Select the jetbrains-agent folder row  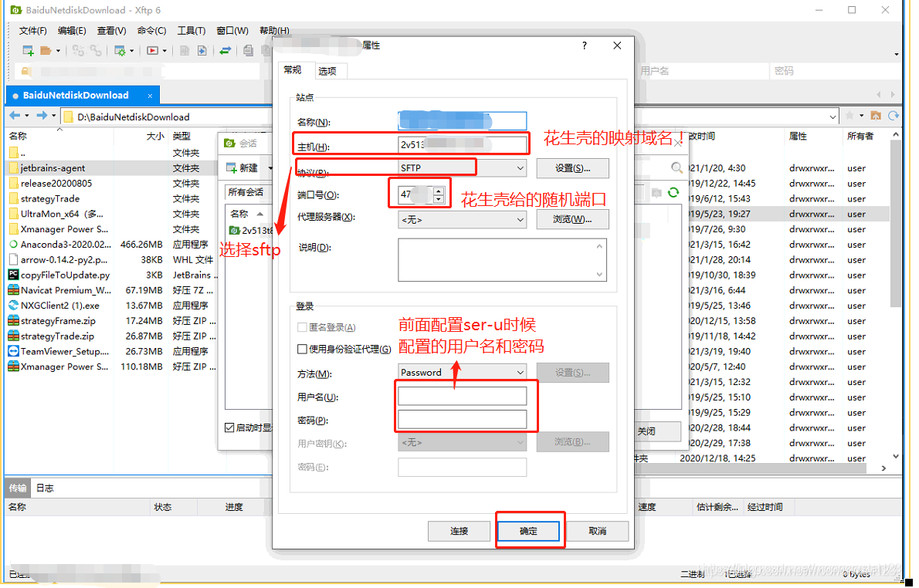pyautogui.click(x=110, y=168)
